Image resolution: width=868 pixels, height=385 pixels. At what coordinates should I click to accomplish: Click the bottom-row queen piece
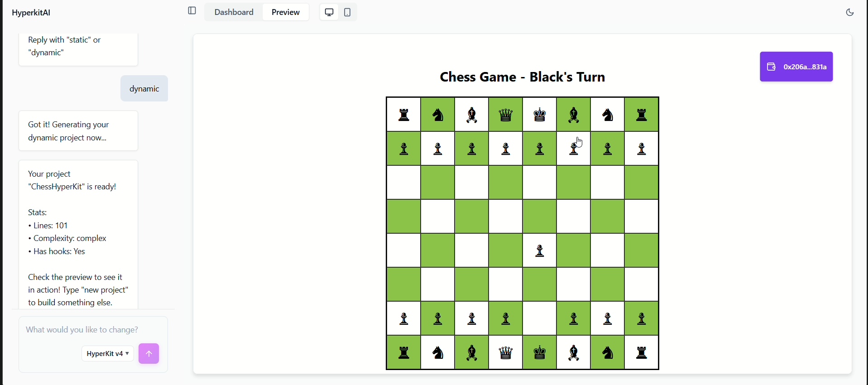point(506,353)
